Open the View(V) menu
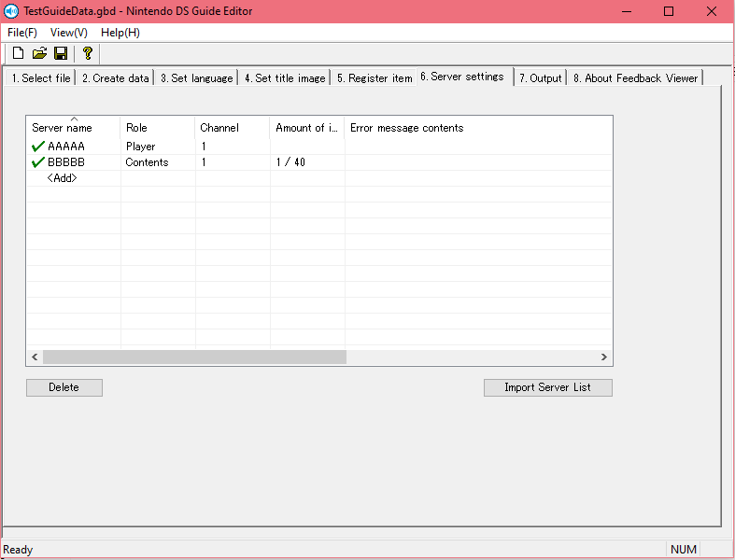 [69, 33]
